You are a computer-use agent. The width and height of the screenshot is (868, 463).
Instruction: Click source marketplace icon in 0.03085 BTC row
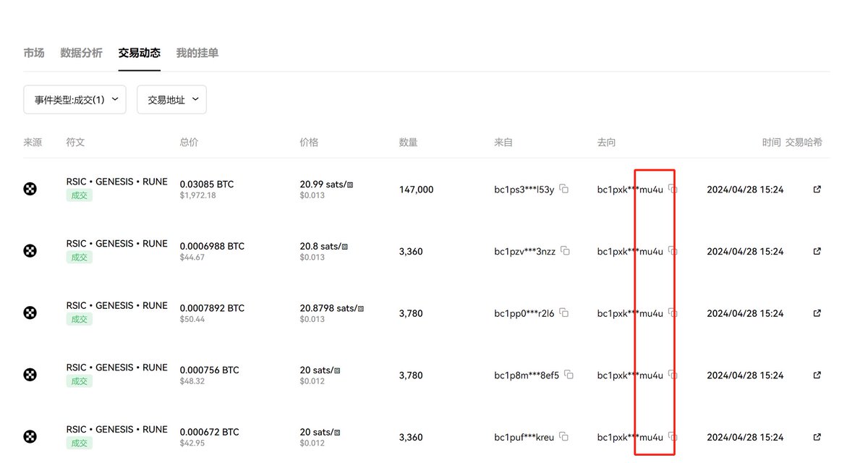click(x=30, y=190)
